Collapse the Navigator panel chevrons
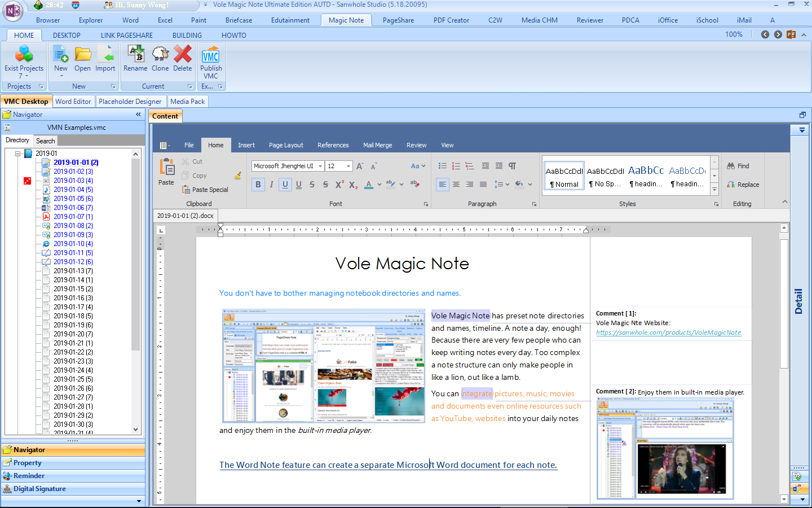This screenshot has height=508, width=812. (x=138, y=115)
